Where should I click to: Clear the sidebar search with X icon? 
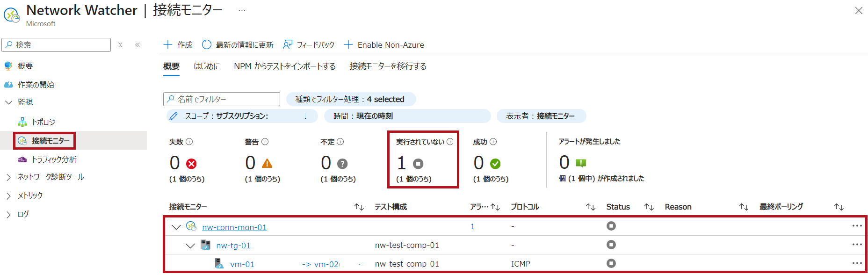click(x=120, y=45)
